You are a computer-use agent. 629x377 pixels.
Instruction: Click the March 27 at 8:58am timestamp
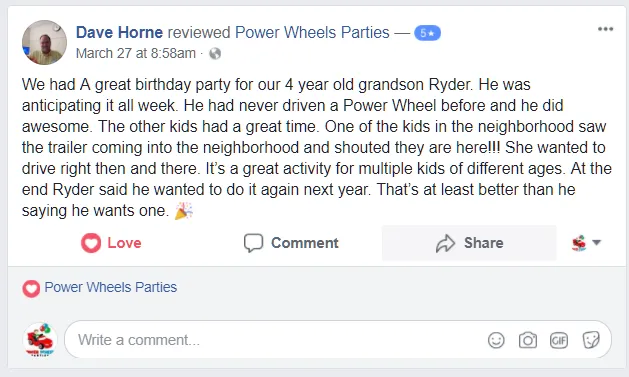pyautogui.click(x=136, y=53)
